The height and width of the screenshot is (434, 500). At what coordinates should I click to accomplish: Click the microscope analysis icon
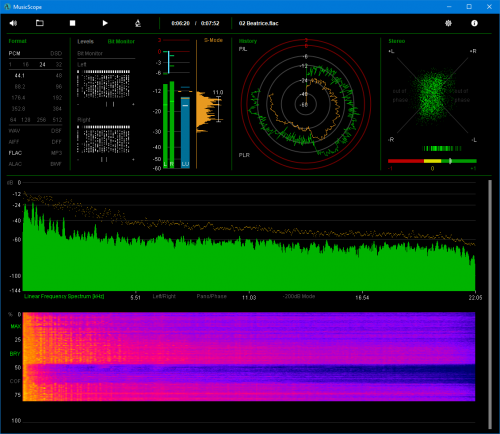point(138,23)
